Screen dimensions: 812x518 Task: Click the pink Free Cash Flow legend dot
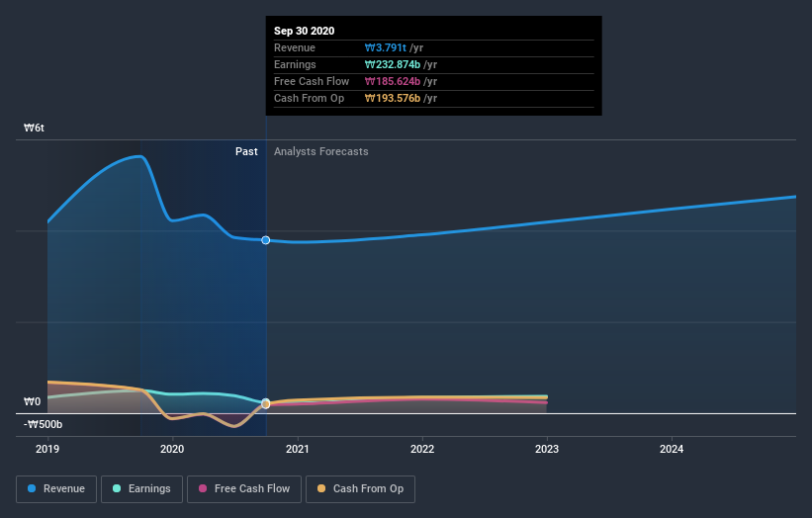pos(203,488)
